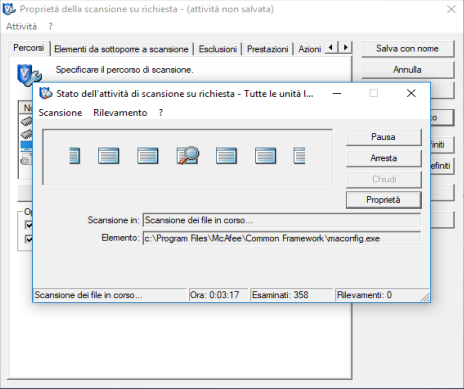Click the Proprietà button
This screenshot has width=464, height=389.
click(384, 200)
